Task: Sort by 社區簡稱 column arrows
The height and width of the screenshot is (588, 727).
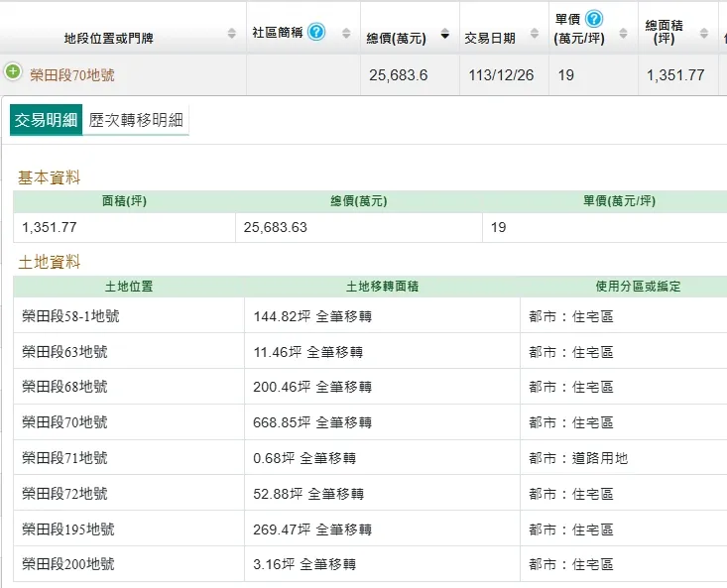Action: coord(346,34)
